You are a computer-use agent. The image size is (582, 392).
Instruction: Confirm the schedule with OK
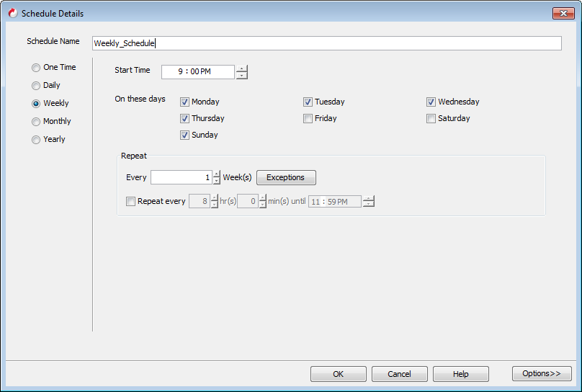tap(338, 374)
